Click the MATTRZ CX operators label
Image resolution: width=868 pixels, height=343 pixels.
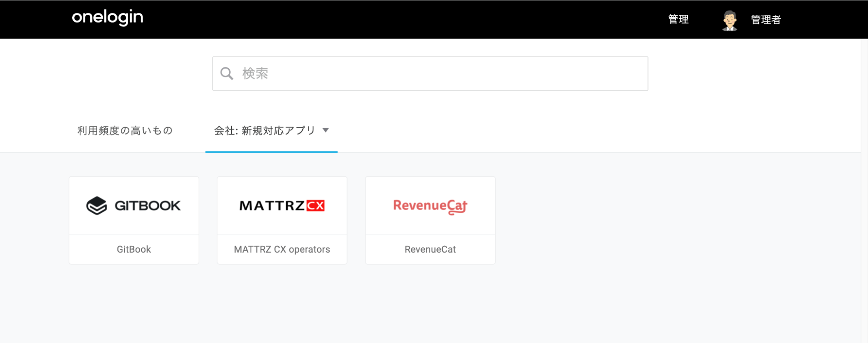pyautogui.click(x=282, y=249)
